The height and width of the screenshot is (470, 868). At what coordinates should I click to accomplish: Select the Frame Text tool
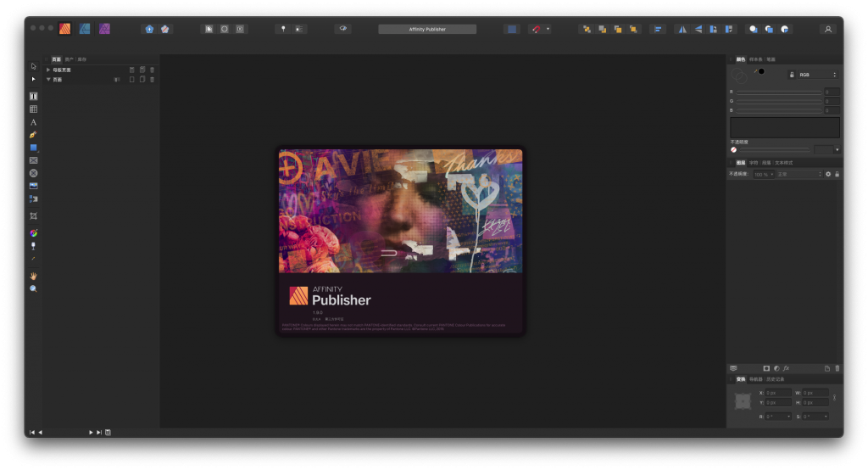pos(33,97)
